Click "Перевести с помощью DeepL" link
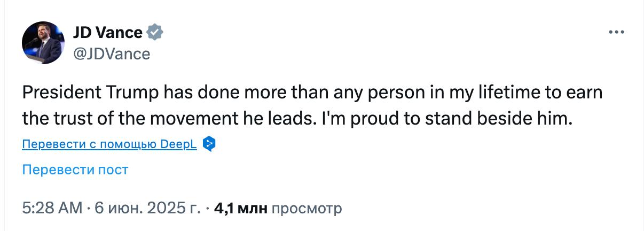The image size is (644, 231). 109,144
